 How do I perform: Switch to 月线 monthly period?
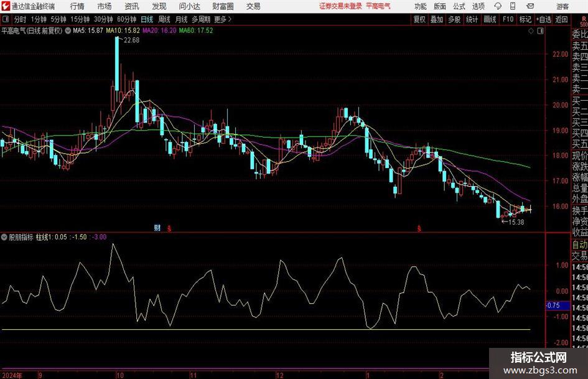point(182,19)
